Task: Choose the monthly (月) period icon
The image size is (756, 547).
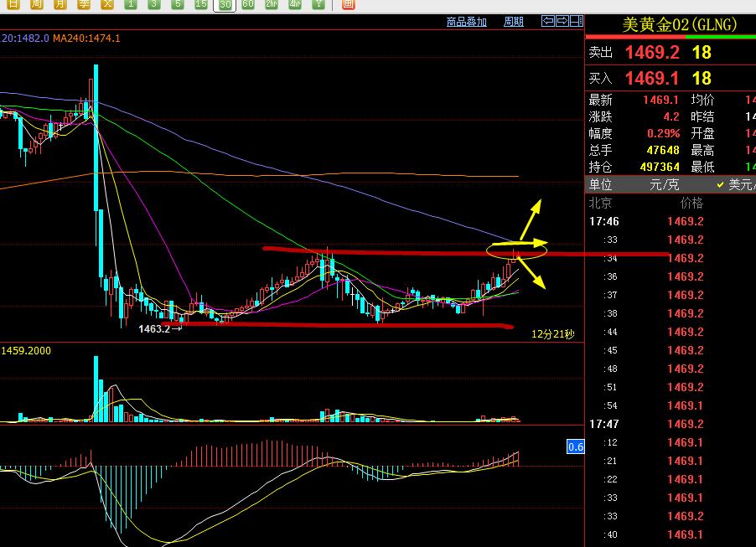Action: pos(60,4)
